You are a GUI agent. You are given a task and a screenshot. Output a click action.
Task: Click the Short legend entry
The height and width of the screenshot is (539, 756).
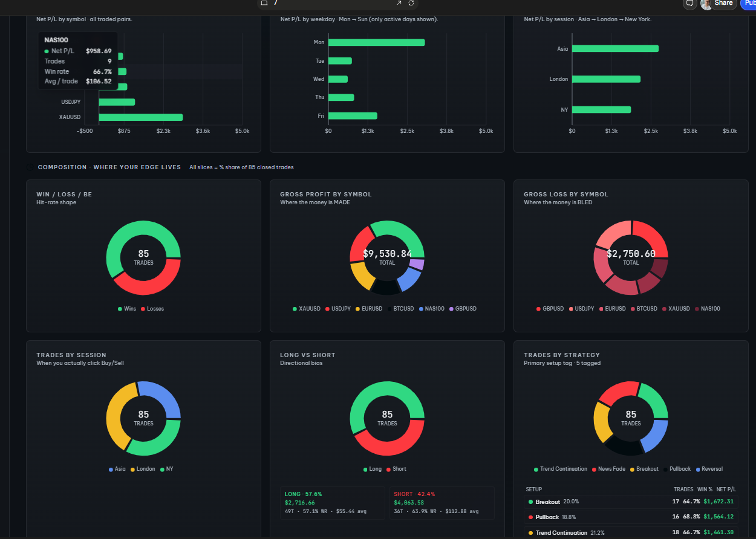[x=397, y=469]
